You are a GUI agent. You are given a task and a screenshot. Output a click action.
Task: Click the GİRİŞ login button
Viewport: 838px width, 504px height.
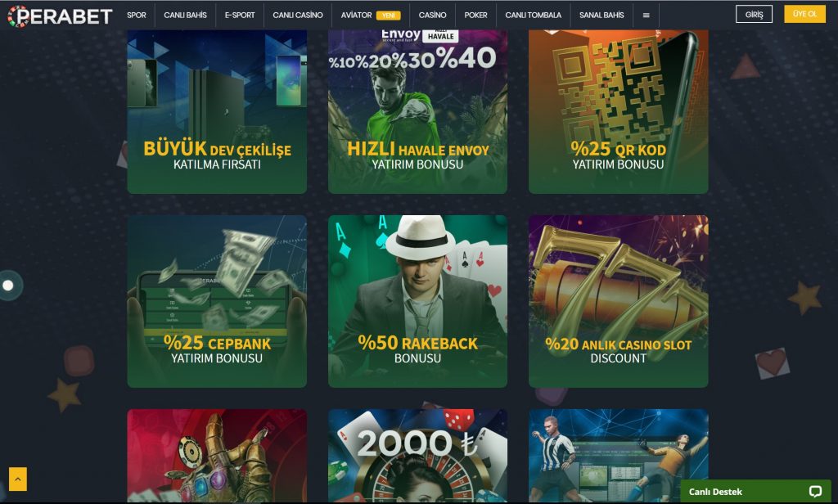click(x=754, y=15)
